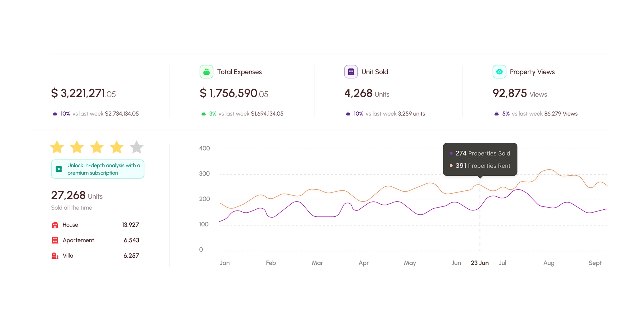Click the red House icon

point(55,225)
